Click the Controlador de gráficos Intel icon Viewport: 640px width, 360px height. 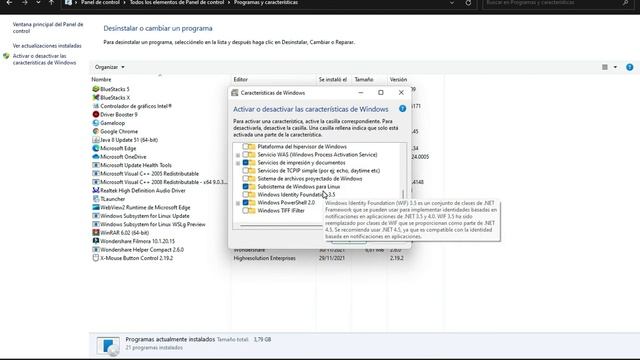click(x=96, y=106)
